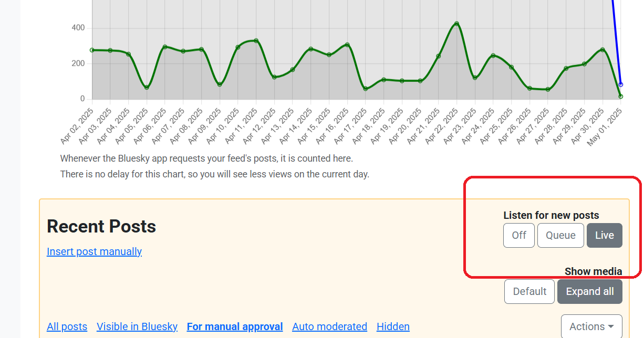This screenshot has height=338, width=644.
Task: Enable Live listening for new posts
Action: click(604, 235)
